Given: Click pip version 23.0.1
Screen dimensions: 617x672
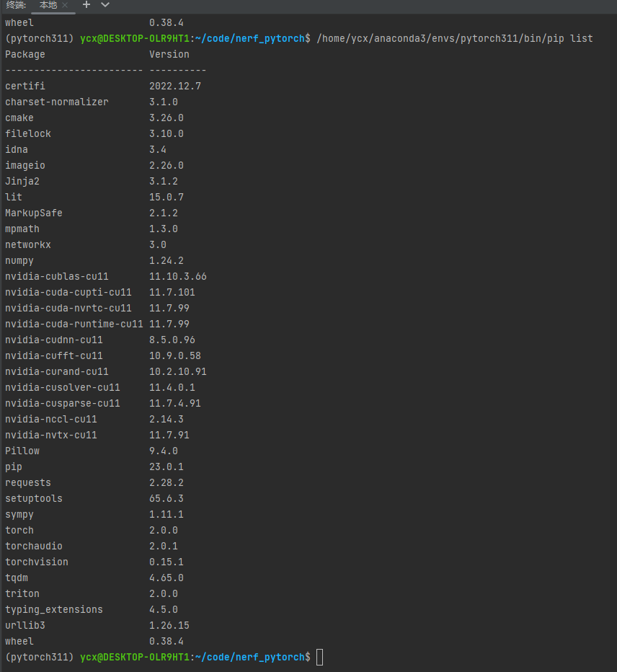Looking at the screenshot, I should click(x=167, y=467).
